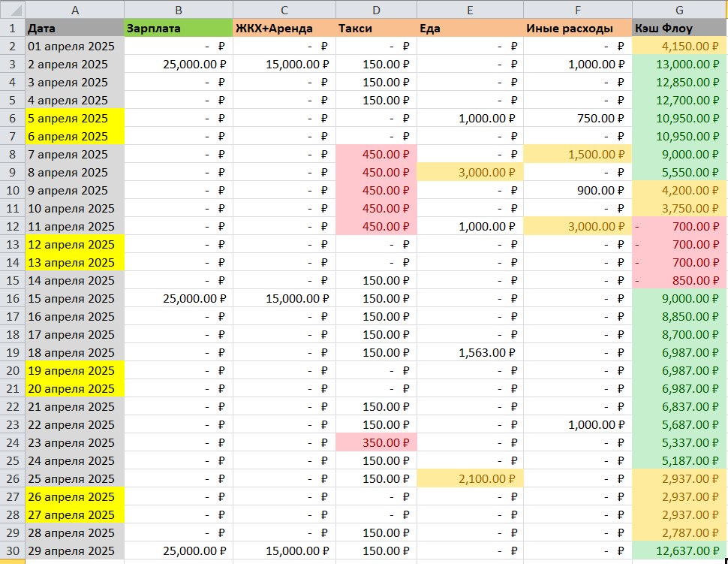The width and height of the screenshot is (728, 564).
Task: Click the 'ЖКХ+Аренда' header cell
Action: (284, 28)
